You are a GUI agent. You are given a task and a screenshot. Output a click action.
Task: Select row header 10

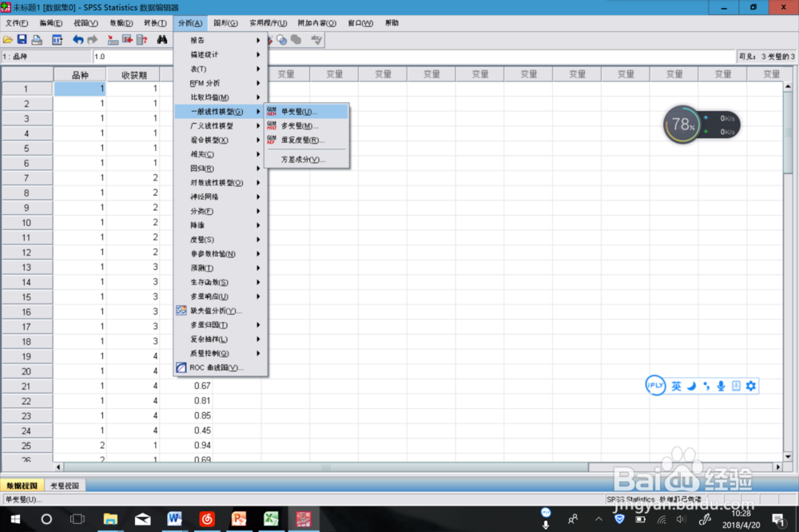coord(26,223)
